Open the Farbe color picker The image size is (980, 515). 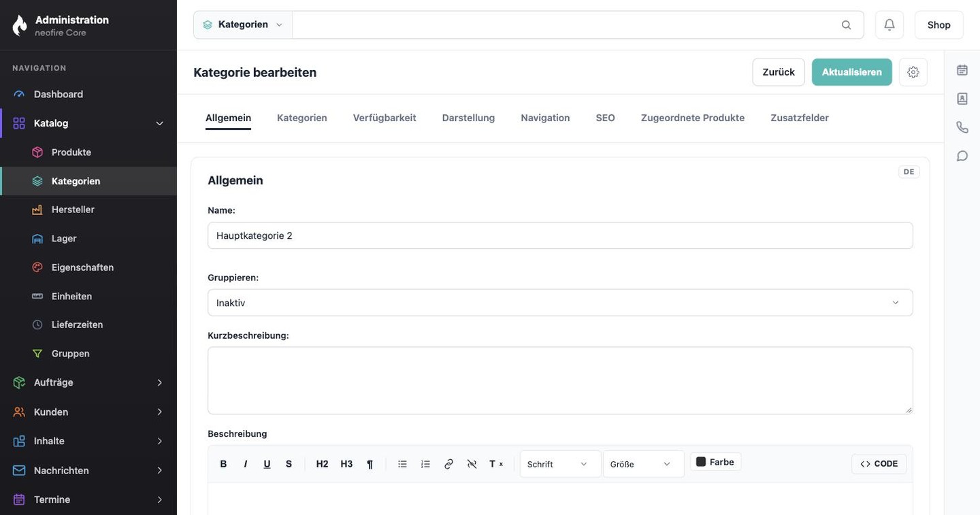coord(715,462)
